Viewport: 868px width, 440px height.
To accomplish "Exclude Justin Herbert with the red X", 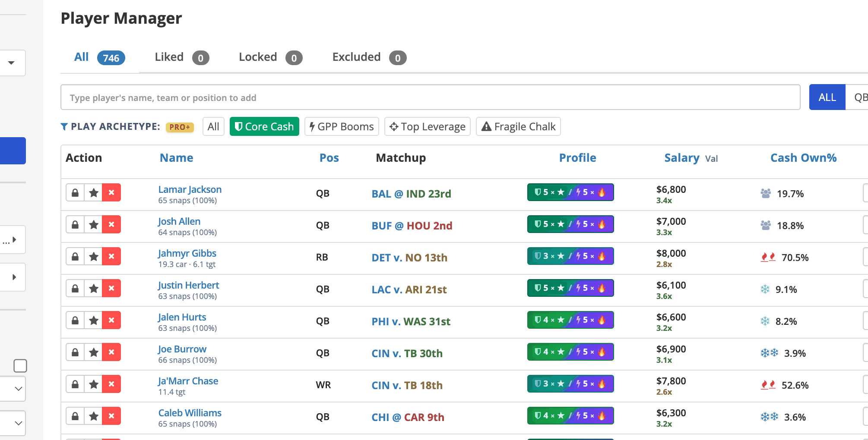I will click(x=111, y=289).
